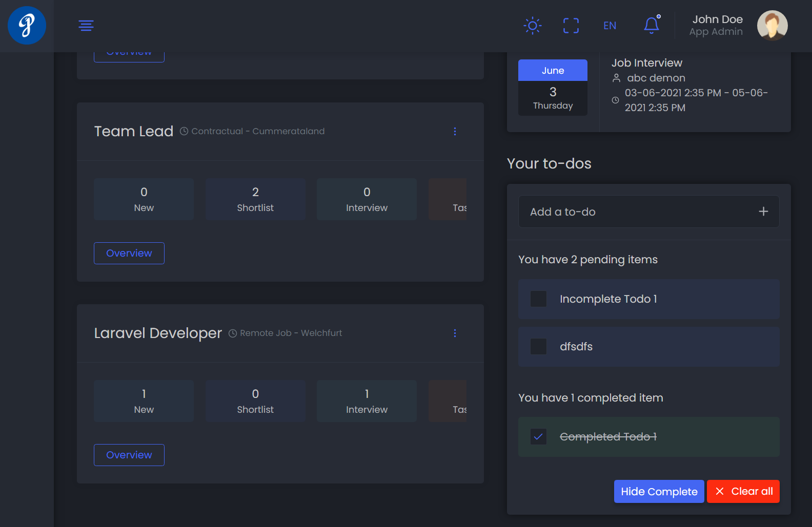Open New stage tile under Laravel Developer
This screenshot has height=527, width=812.
pos(144,401)
